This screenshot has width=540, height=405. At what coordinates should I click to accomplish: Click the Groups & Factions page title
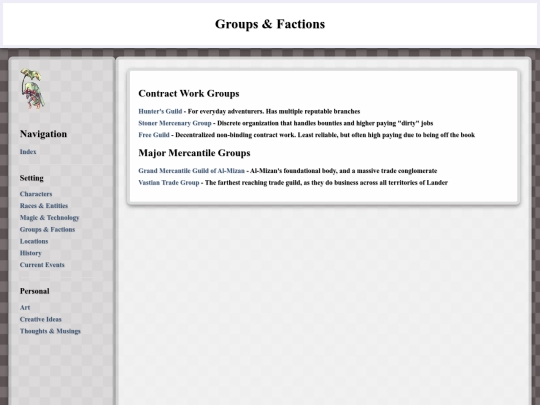click(270, 24)
